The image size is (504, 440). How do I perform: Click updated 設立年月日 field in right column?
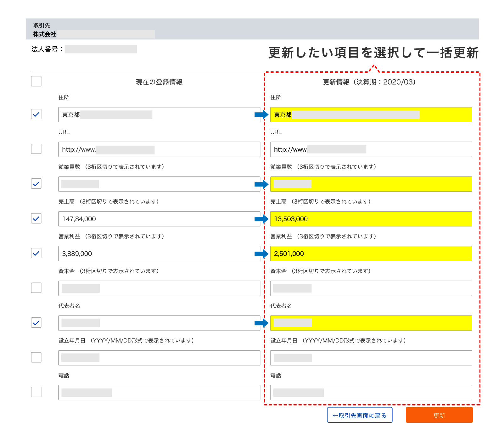371,358
